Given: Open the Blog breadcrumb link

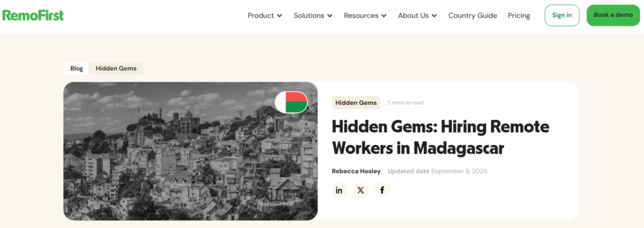Looking at the screenshot, I should (76, 68).
